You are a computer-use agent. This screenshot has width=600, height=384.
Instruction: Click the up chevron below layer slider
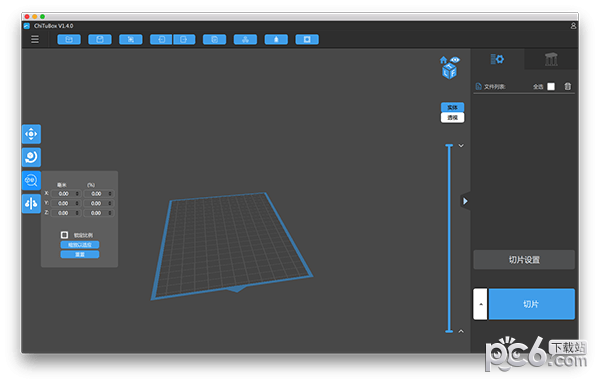(x=461, y=331)
